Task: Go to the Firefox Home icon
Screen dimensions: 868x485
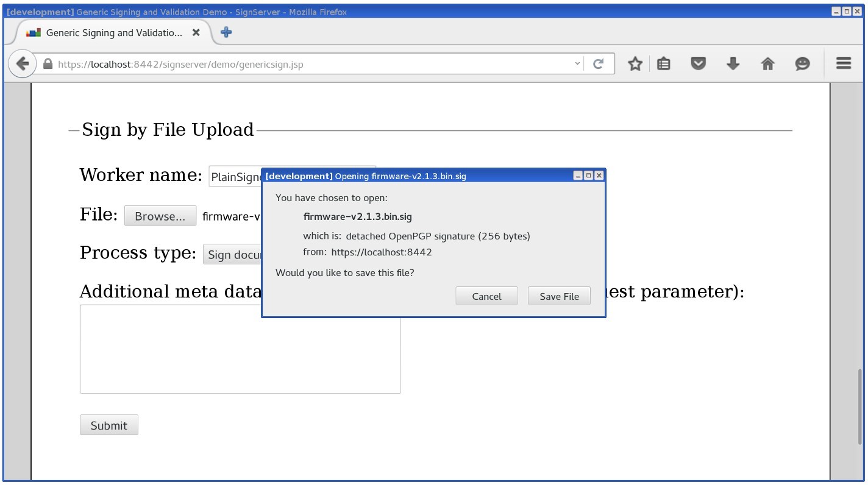Action: pos(767,64)
